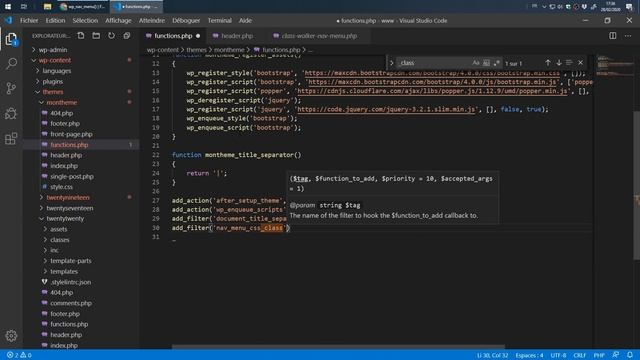Open errors and warnings in status bar
This screenshot has height=360, width=640.
pos(19,355)
